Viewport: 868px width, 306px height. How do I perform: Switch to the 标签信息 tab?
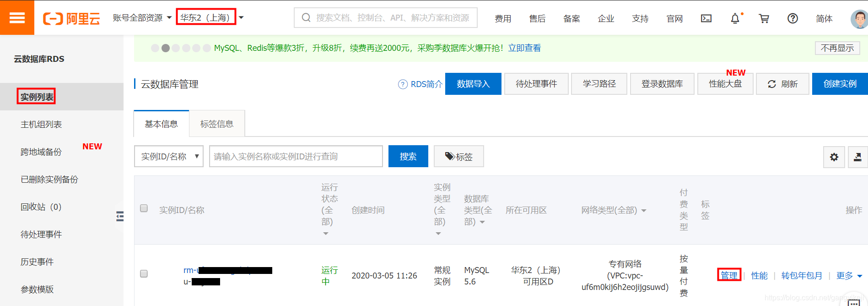click(x=217, y=124)
